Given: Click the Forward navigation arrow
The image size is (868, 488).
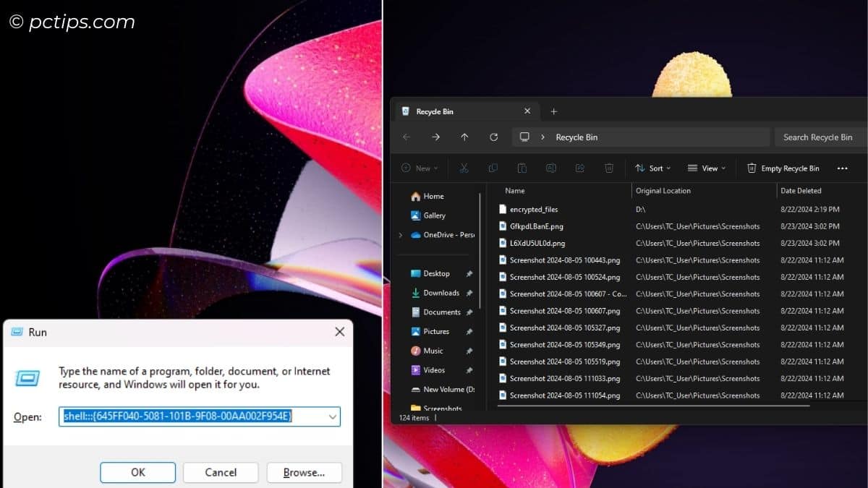Looking at the screenshot, I should pyautogui.click(x=435, y=137).
